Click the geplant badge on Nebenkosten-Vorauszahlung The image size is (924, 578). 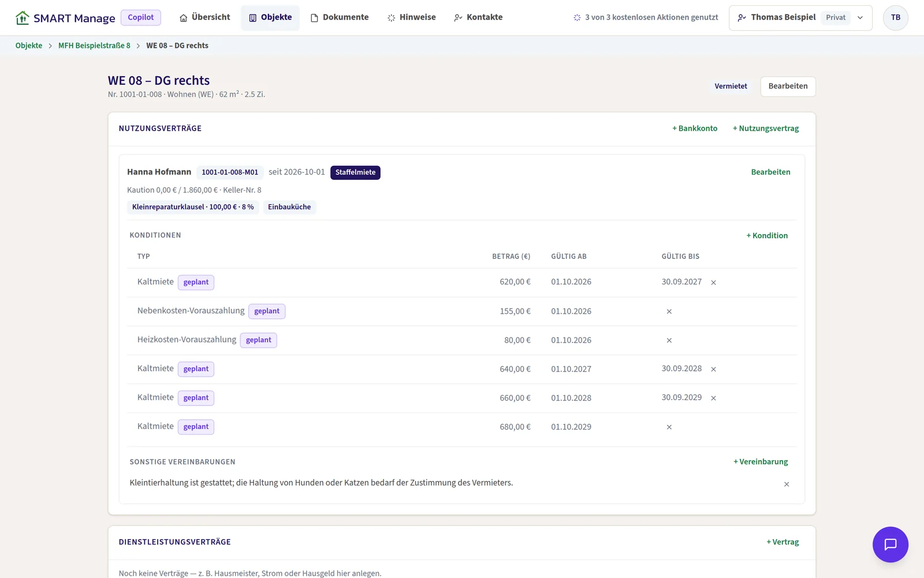click(x=267, y=311)
